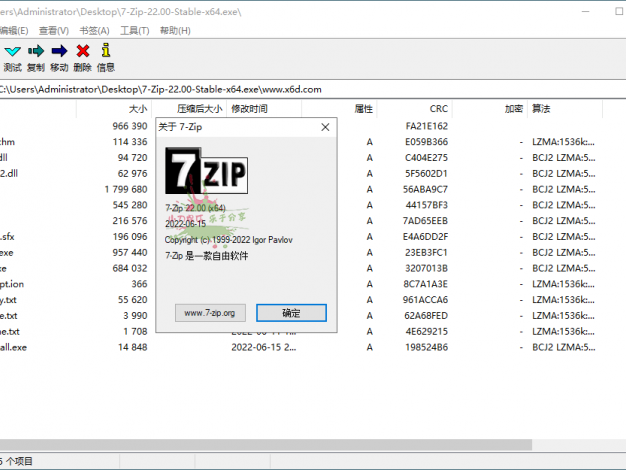Close the About 7-Zip dialog
The height and width of the screenshot is (470, 626).
point(325,127)
